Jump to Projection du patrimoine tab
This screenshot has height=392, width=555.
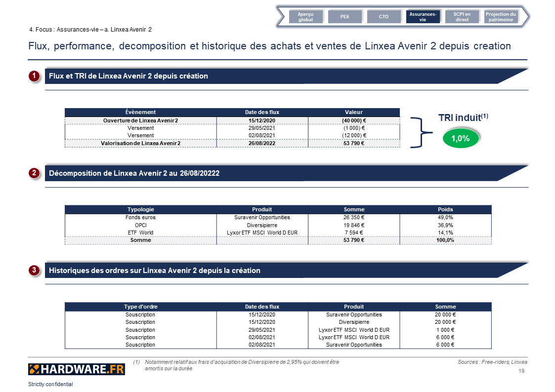(x=501, y=17)
